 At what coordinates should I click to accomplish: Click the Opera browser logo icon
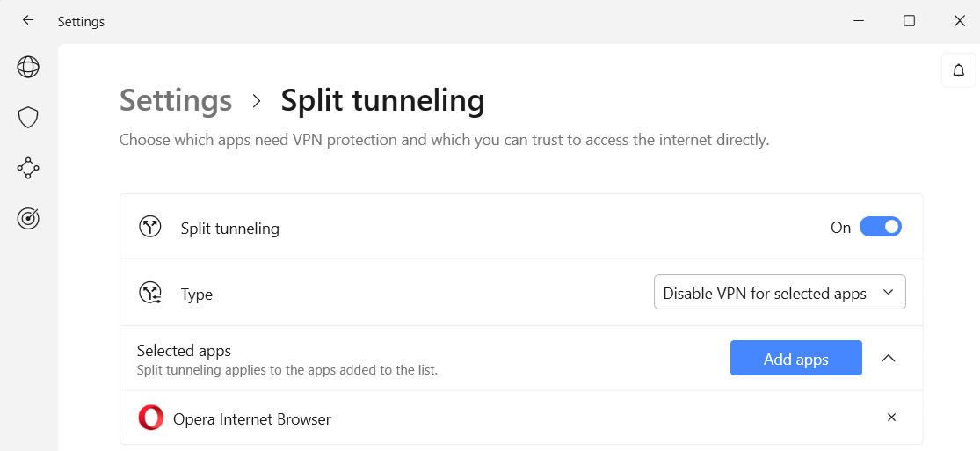pyautogui.click(x=151, y=418)
